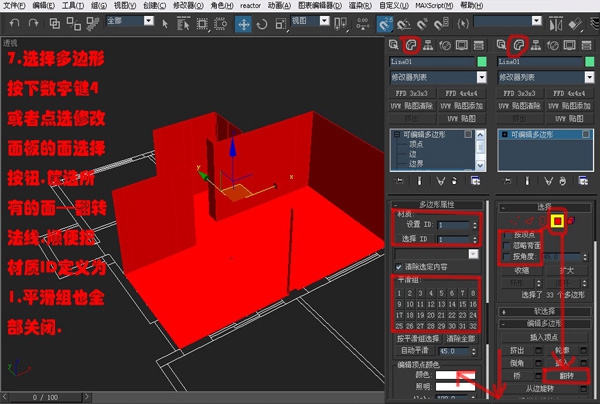Toggle smoothing group 16 button
Viewport: 600px width, 404px height.
click(473, 304)
